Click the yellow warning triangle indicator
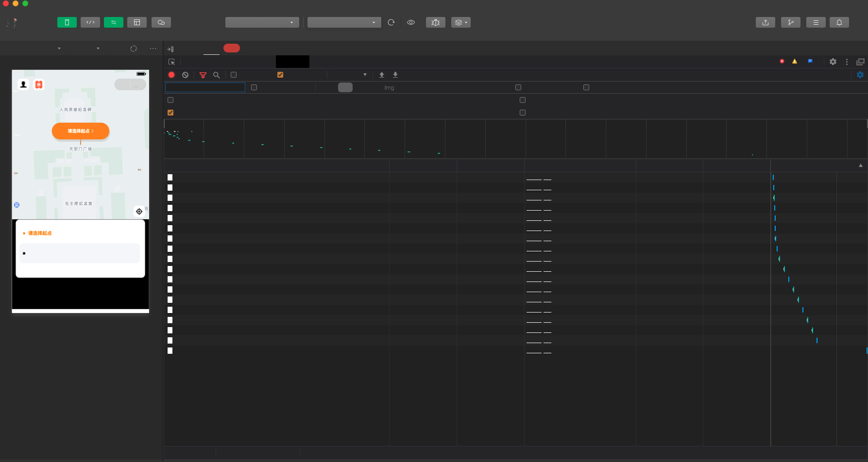The height and width of the screenshot is (462, 868). [795, 61]
